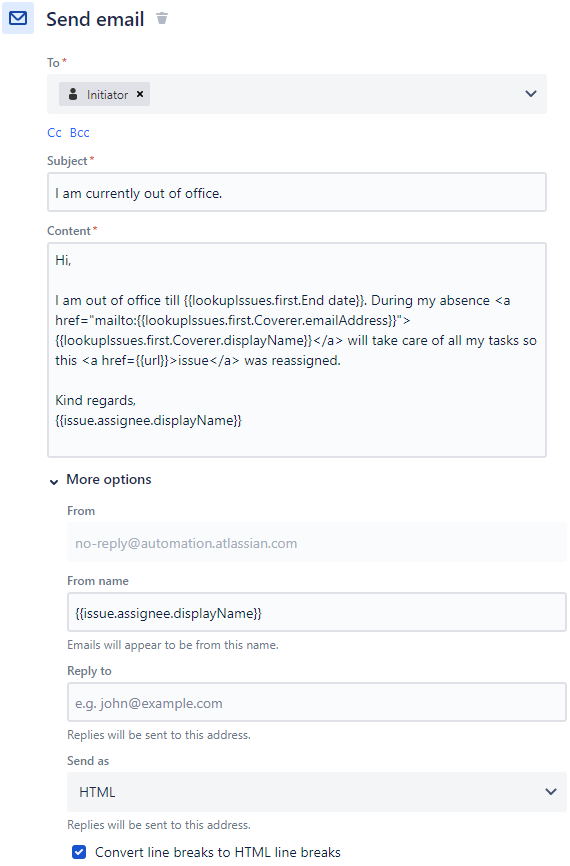The height and width of the screenshot is (866, 570).
Task: Edit the From name field
Action: pos(317,612)
